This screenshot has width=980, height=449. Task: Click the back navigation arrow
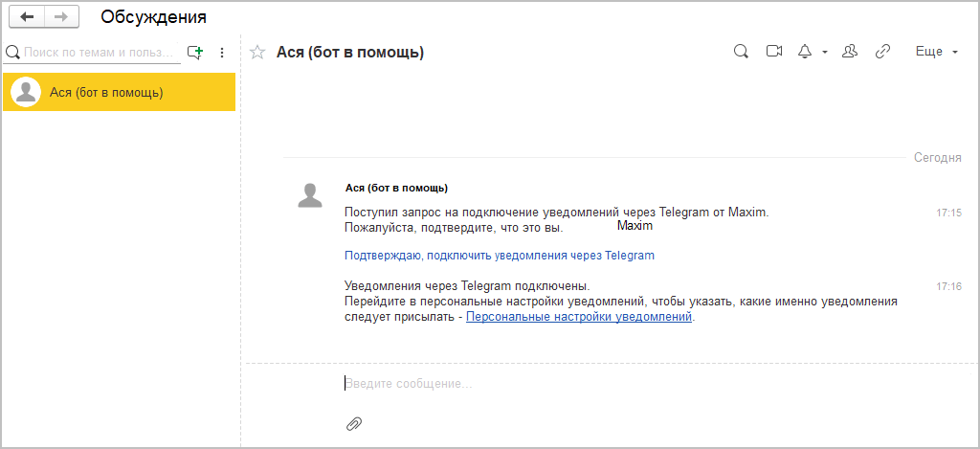pyautogui.click(x=26, y=17)
